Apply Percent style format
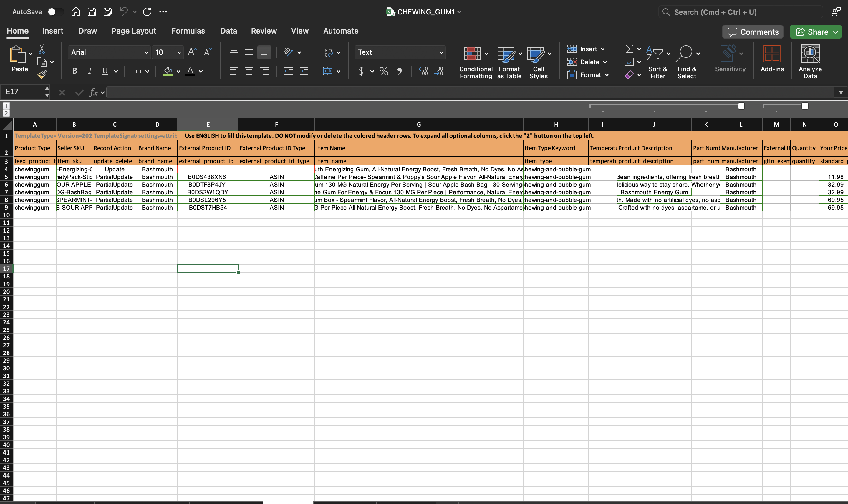 tap(384, 71)
